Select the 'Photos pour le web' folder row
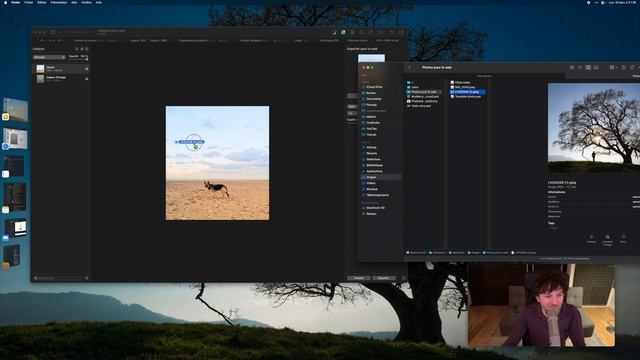The image size is (640, 360). (424, 92)
